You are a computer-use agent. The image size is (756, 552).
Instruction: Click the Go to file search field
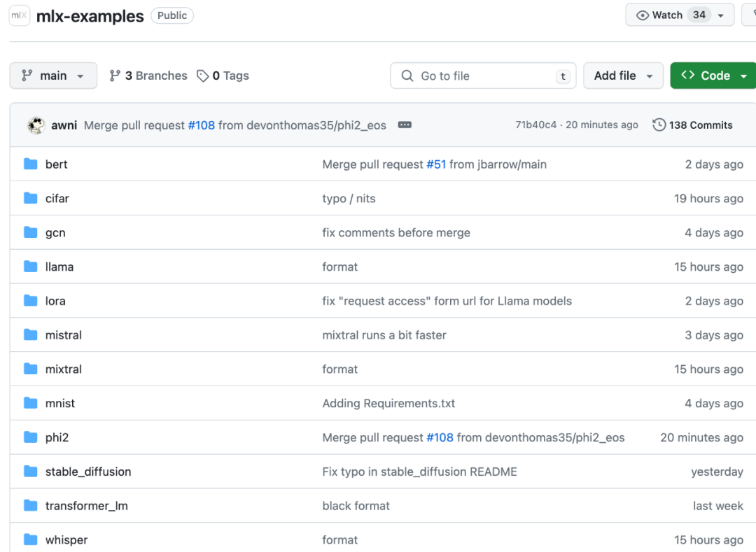pyautogui.click(x=483, y=76)
